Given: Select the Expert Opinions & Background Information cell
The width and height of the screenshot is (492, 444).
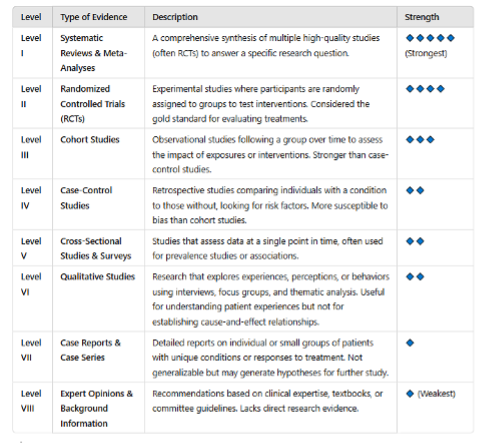Looking at the screenshot, I should [96, 408].
